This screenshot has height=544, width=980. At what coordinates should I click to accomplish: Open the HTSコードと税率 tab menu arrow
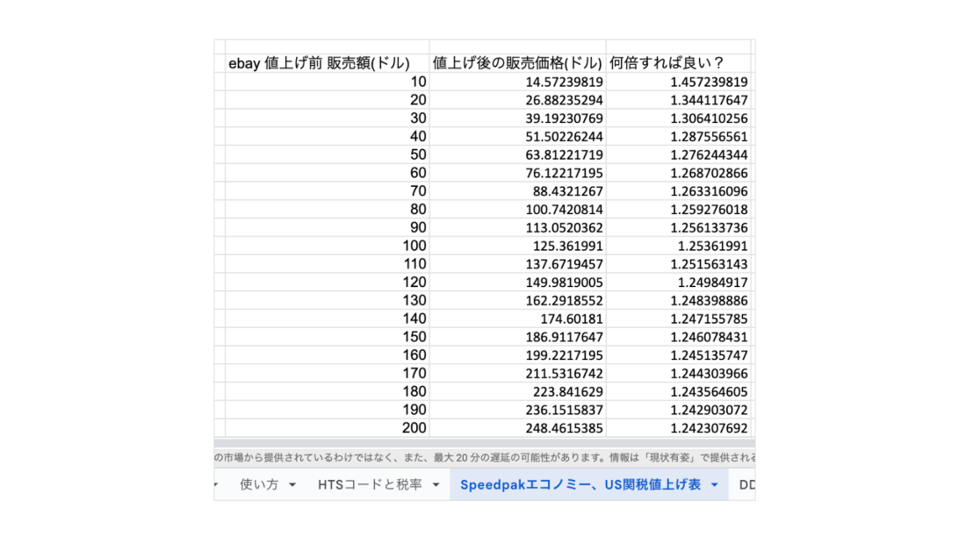click(x=436, y=485)
